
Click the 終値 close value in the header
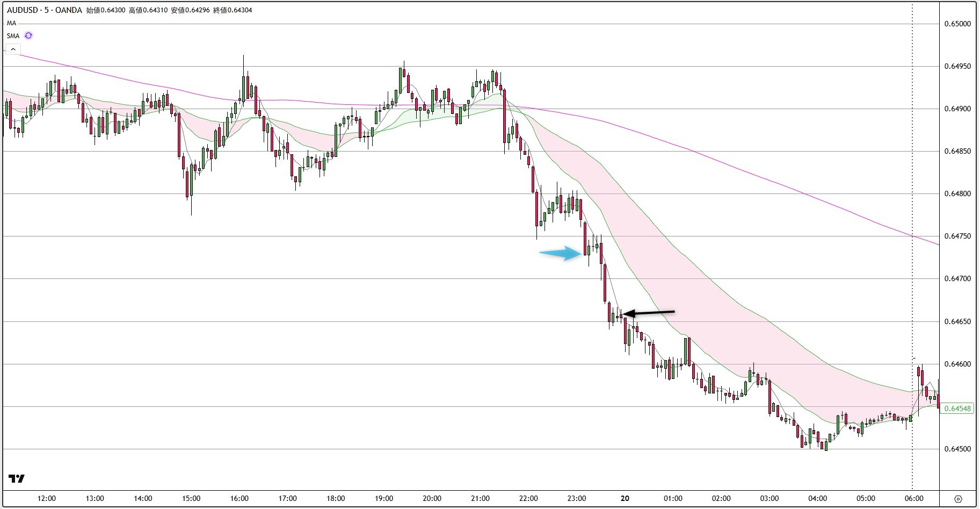pos(233,10)
